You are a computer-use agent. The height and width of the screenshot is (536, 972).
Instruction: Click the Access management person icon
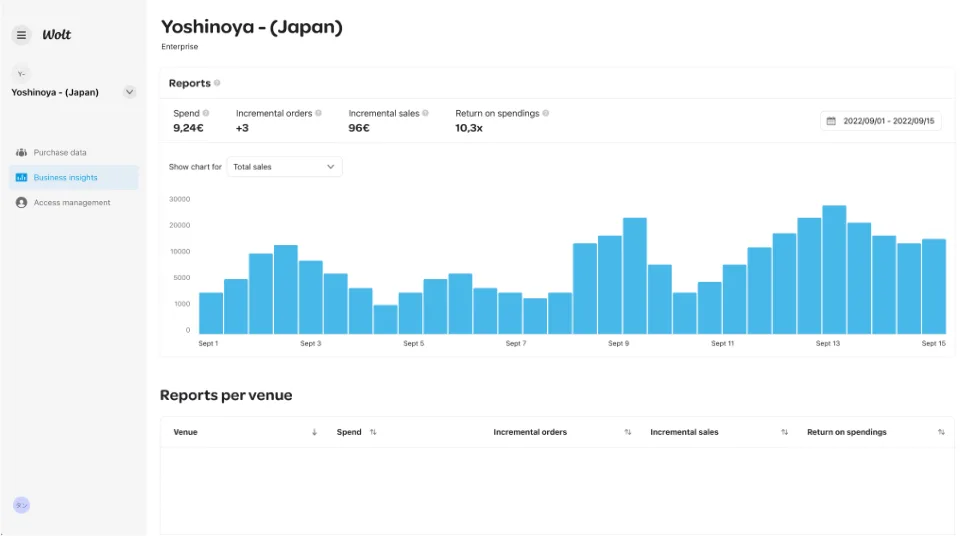pos(21,203)
